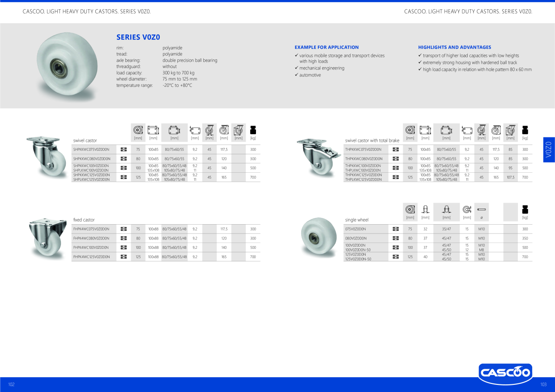Click 350 kg value in single wheel table
The width and height of the screenshot is (555, 392).
[x=525, y=239]
